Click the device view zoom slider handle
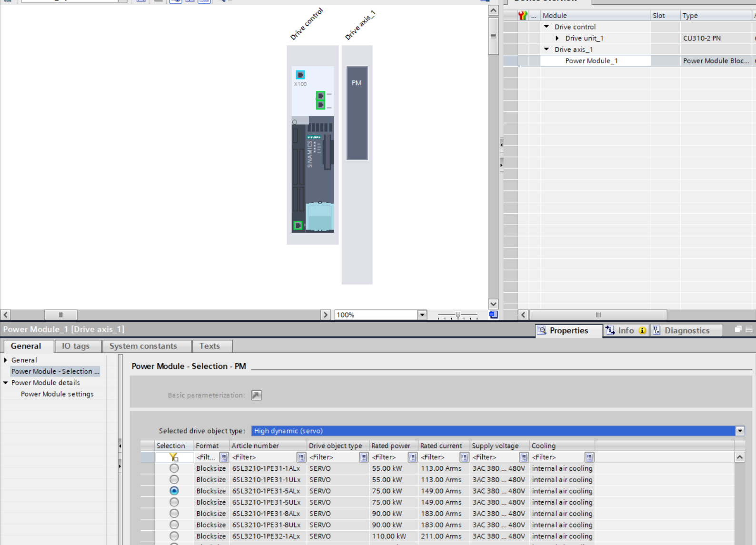 tap(458, 315)
